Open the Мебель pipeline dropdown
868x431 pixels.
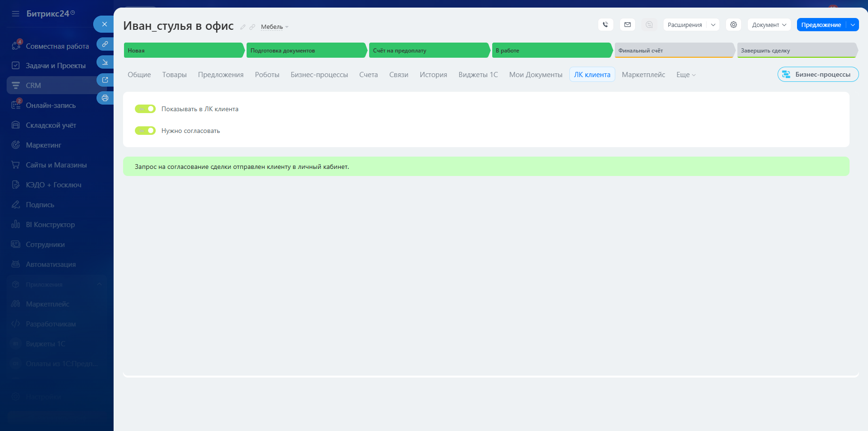275,27
